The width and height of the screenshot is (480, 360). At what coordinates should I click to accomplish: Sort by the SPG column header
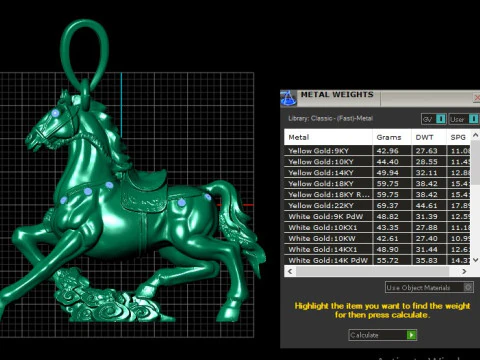(x=458, y=137)
